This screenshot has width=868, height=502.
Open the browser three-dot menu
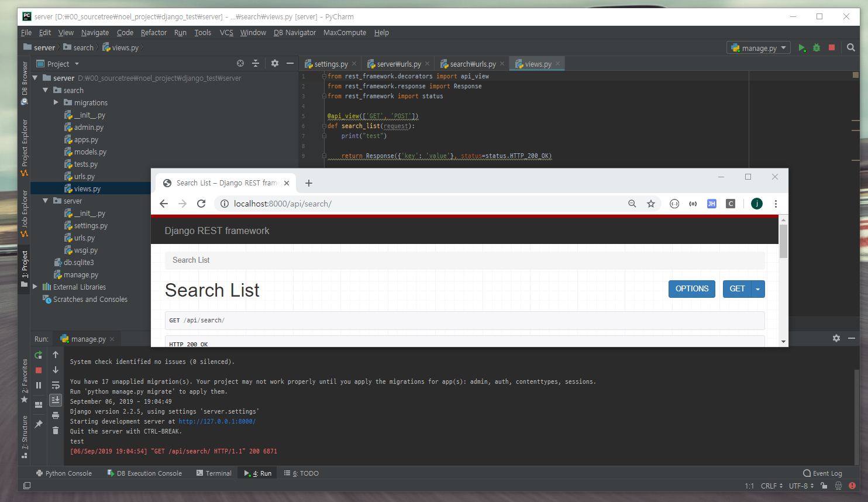776,204
